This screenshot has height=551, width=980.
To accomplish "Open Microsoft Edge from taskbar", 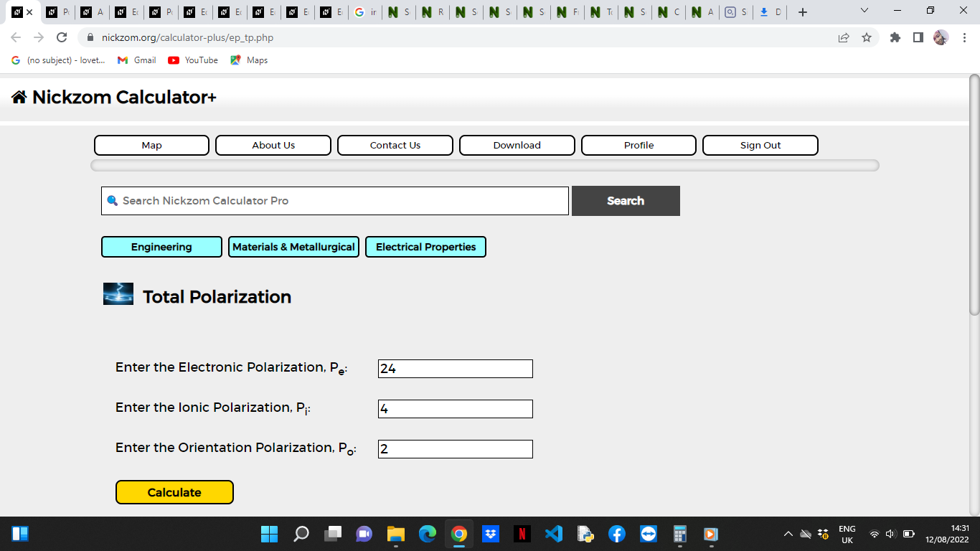I will coord(428,534).
